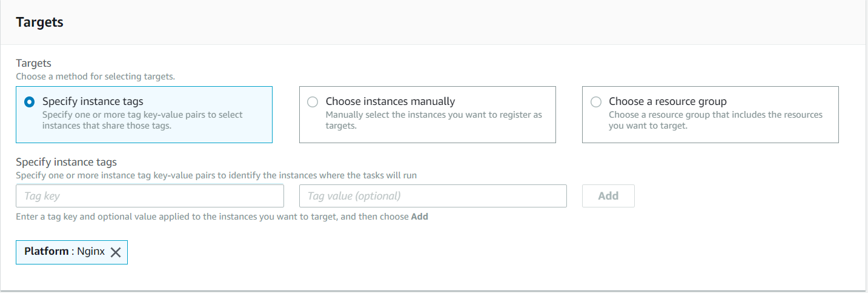Select the Choose instances manually radio button
Image resolution: width=868 pixels, height=293 pixels.
click(x=313, y=102)
